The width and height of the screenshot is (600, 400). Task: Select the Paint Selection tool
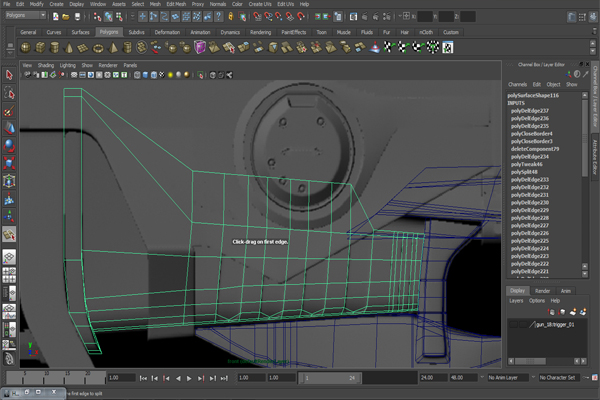(9, 111)
